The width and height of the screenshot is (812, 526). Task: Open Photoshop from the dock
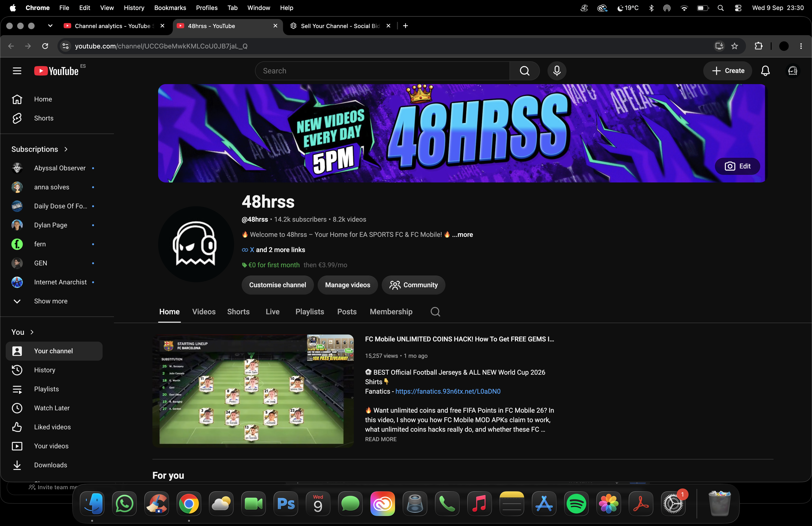(286, 503)
